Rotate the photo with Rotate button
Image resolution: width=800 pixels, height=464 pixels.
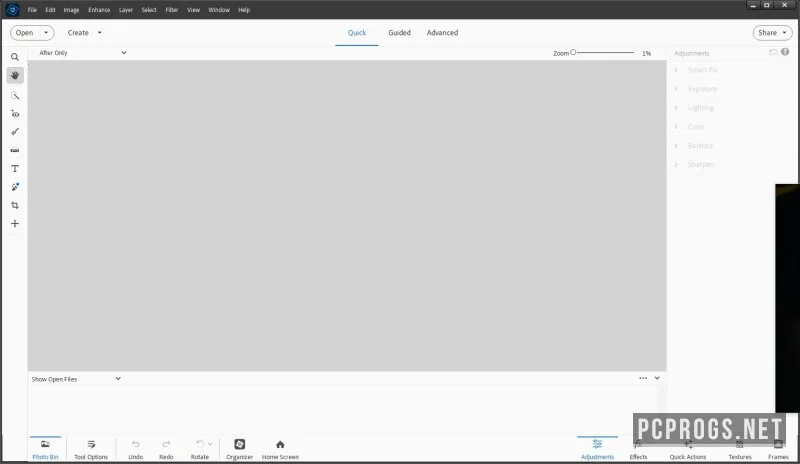click(199, 449)
